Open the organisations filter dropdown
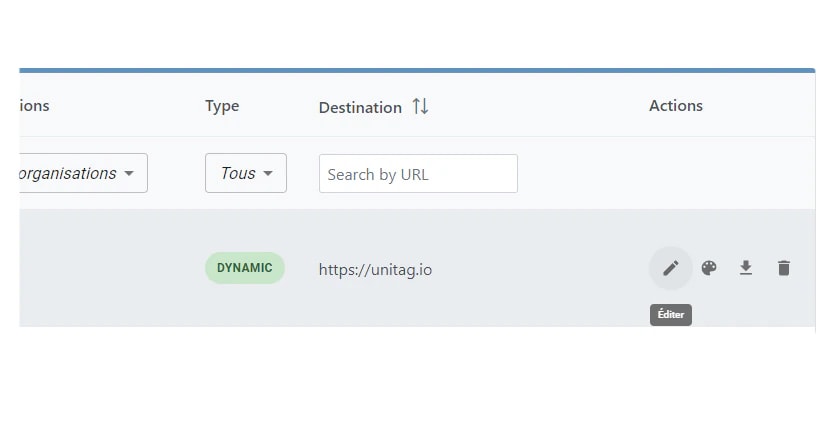The image size is (830, 427). [83, 173]
